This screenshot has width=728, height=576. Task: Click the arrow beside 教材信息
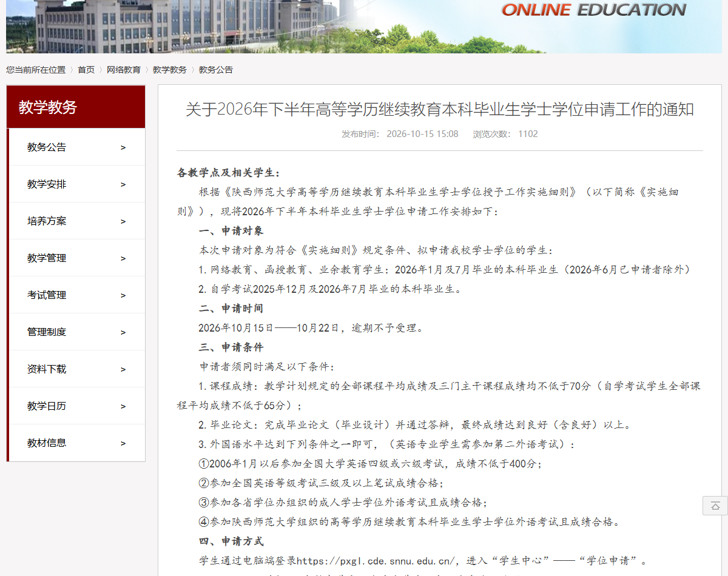[123, 443]
